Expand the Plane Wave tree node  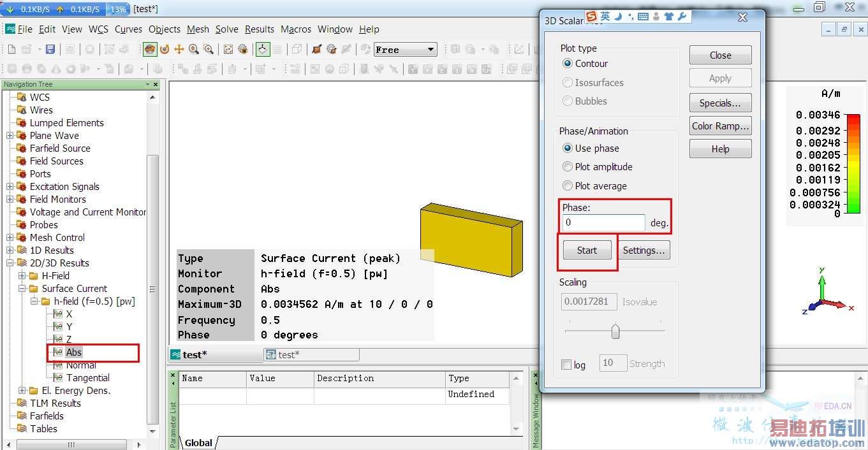tap(10, 135)
